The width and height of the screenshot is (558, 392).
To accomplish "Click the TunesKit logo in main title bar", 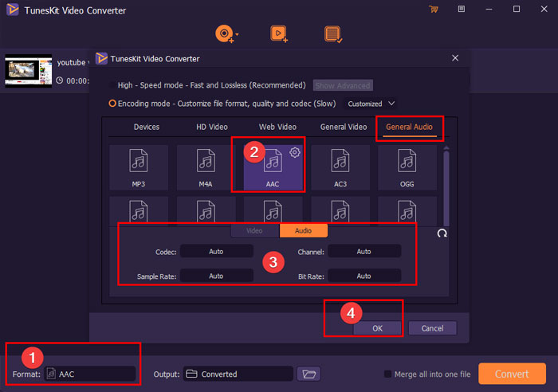I will pos(13,10).
